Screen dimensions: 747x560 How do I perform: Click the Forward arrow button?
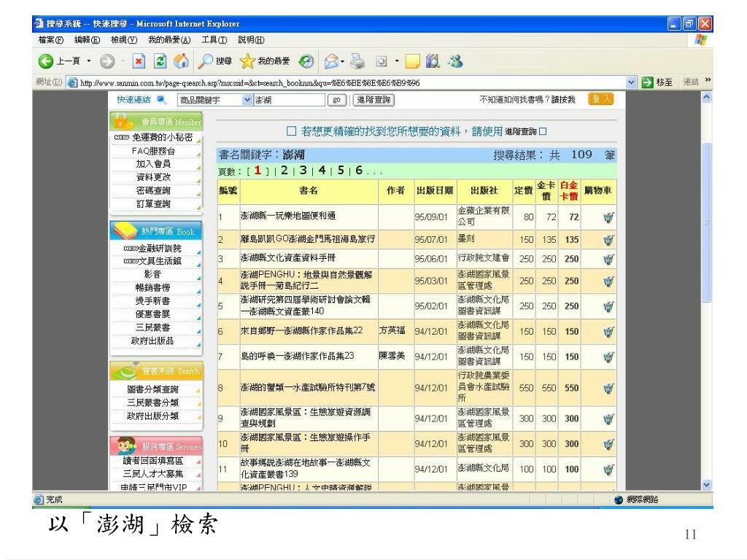click(x=107, y=61)
